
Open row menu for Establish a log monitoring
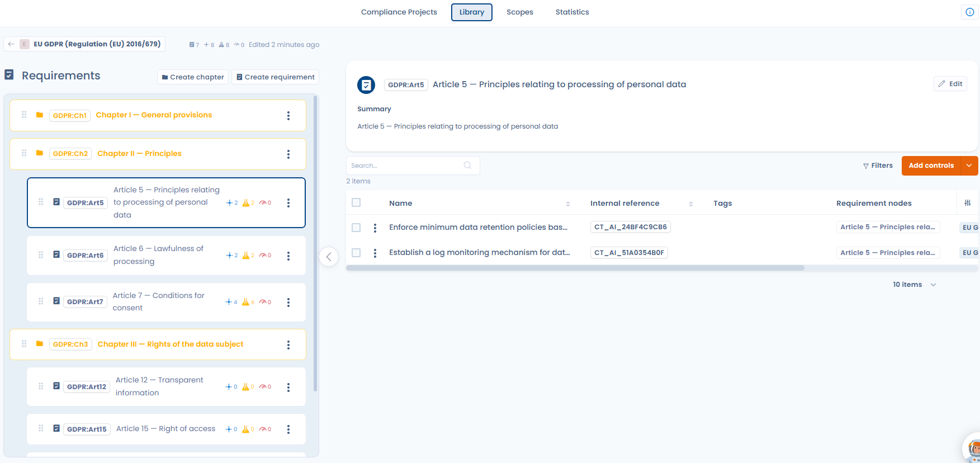(x=375, y=253)
